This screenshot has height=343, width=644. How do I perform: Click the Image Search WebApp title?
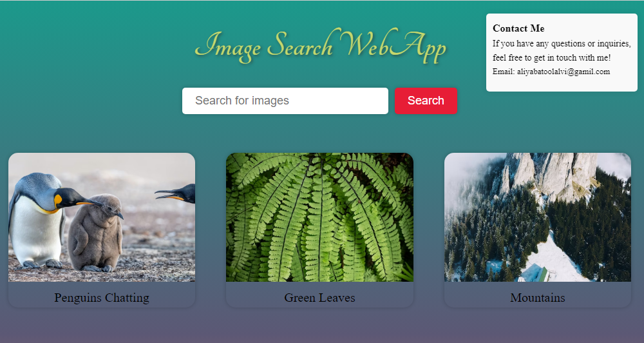(320, 46)
